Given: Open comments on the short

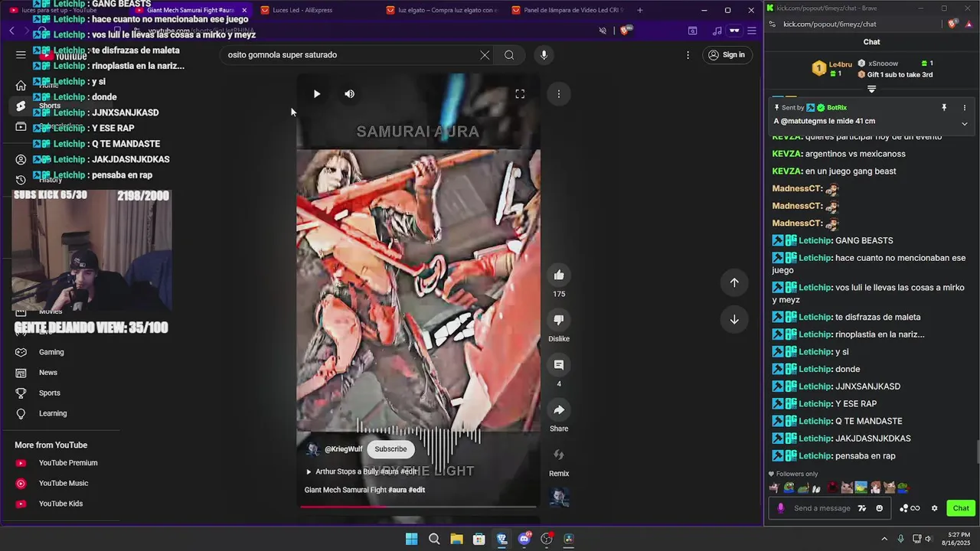Looking at the screenshot, I should 559,365.
